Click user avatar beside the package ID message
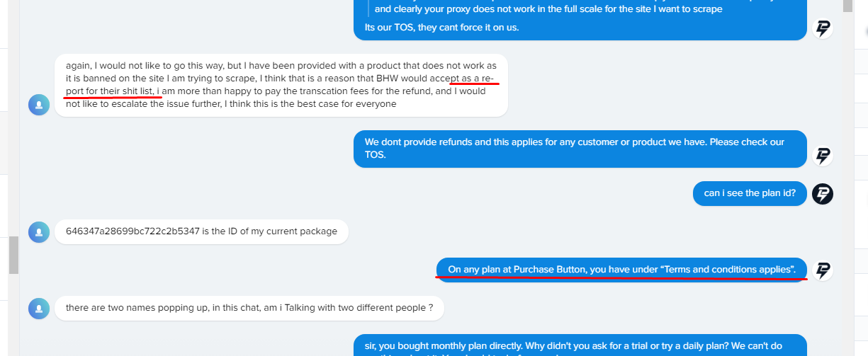The image size is (868, 356). click(x=39, y=231)
